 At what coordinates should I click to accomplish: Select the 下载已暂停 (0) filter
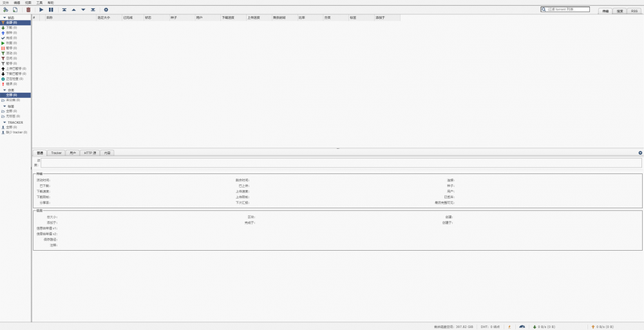[15, 73]
